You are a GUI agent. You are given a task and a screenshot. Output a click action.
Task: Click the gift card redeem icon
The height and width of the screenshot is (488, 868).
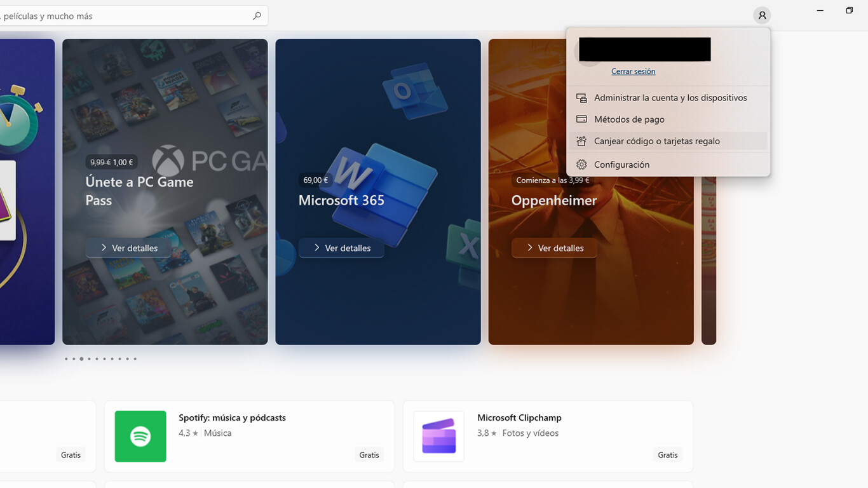click(x=581, y=141)
